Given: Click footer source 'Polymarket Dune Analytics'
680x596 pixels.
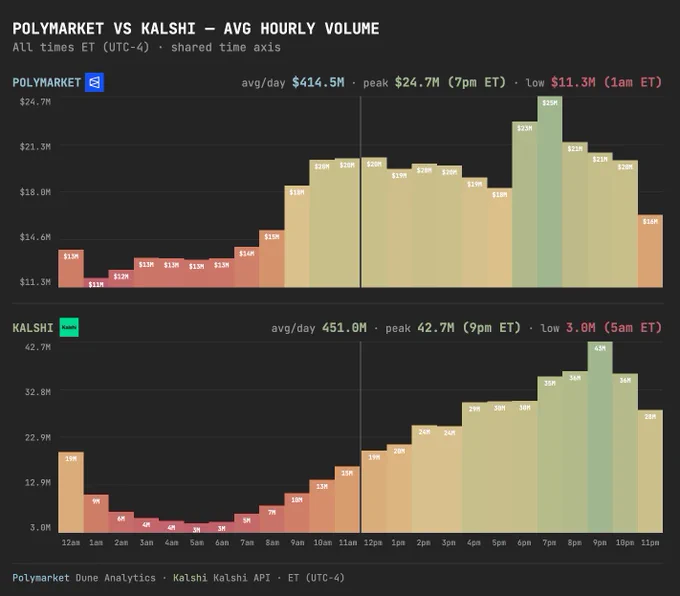Looking at the screenshot, I should [x=84, y=578].
